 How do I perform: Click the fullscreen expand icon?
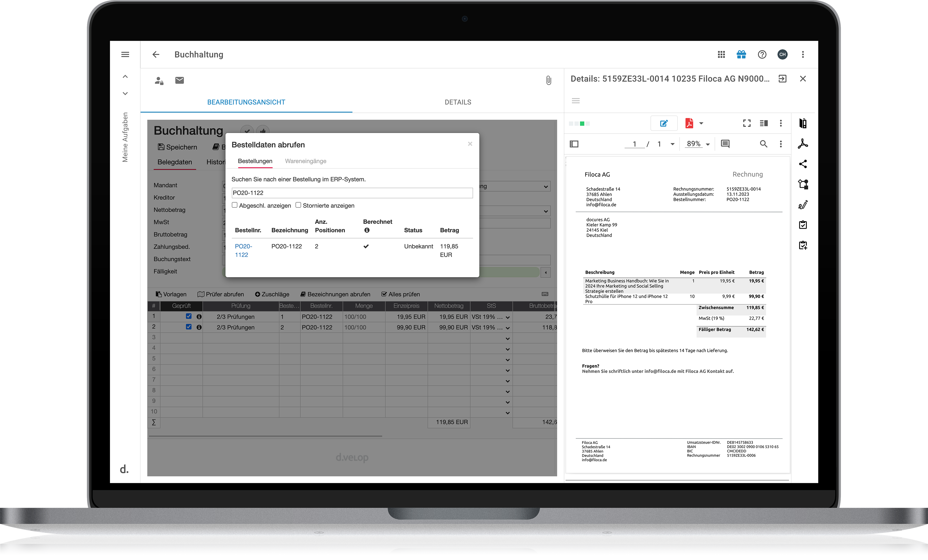[x=747, y=123]
